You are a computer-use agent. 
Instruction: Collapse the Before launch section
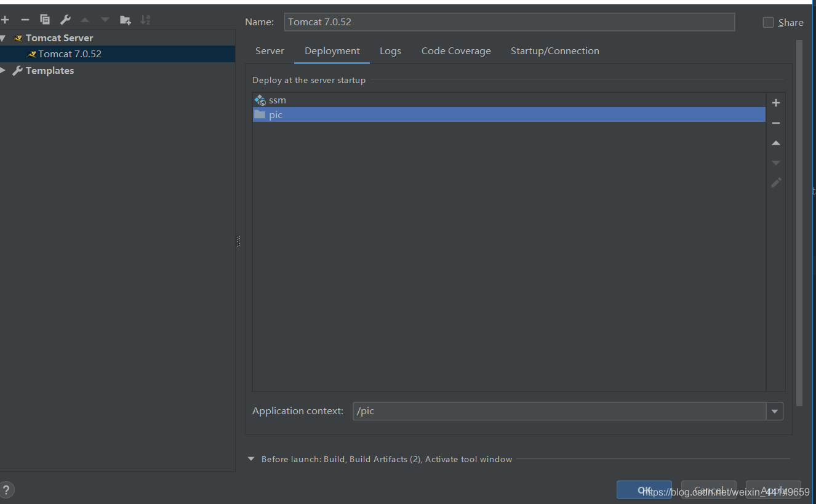[x=251, y=459]
